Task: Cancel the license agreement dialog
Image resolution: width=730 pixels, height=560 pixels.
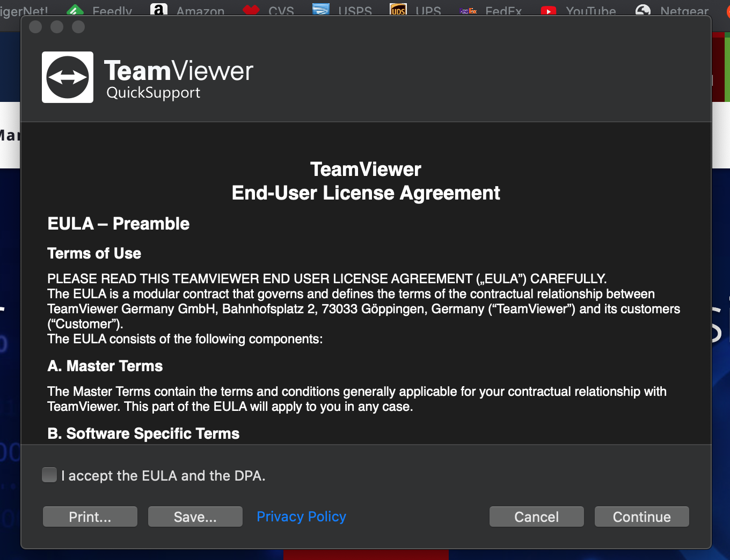Action: (x=537, y=517)
